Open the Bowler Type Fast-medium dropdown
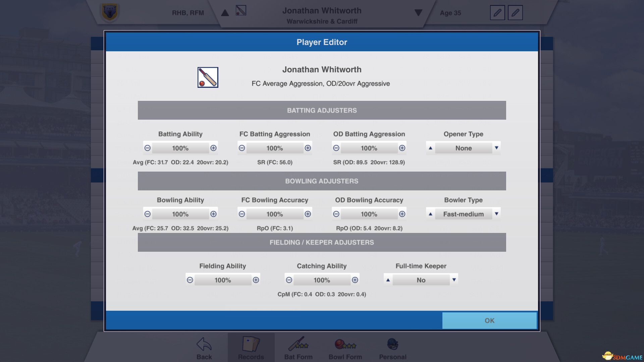The height and width of the screenshot is (362, 644). [496, 214]
